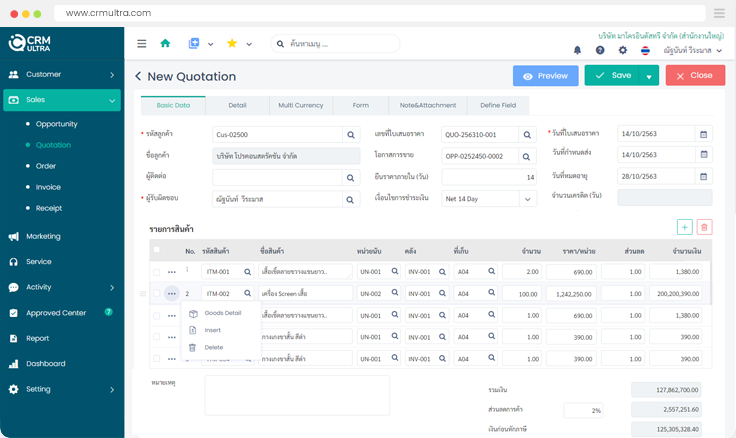Switch to the Define Field tab

click(x=498, y=106)
